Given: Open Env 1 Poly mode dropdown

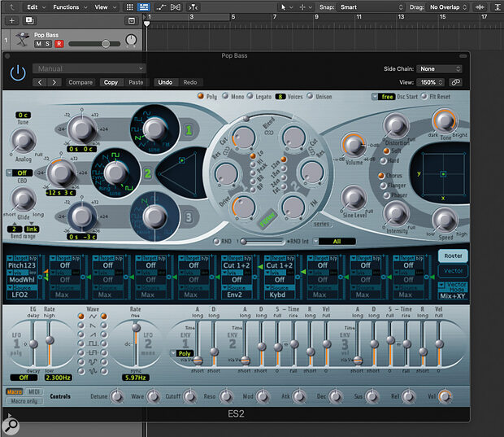Looking at the screenshot, I should click(x=182, y=353).
